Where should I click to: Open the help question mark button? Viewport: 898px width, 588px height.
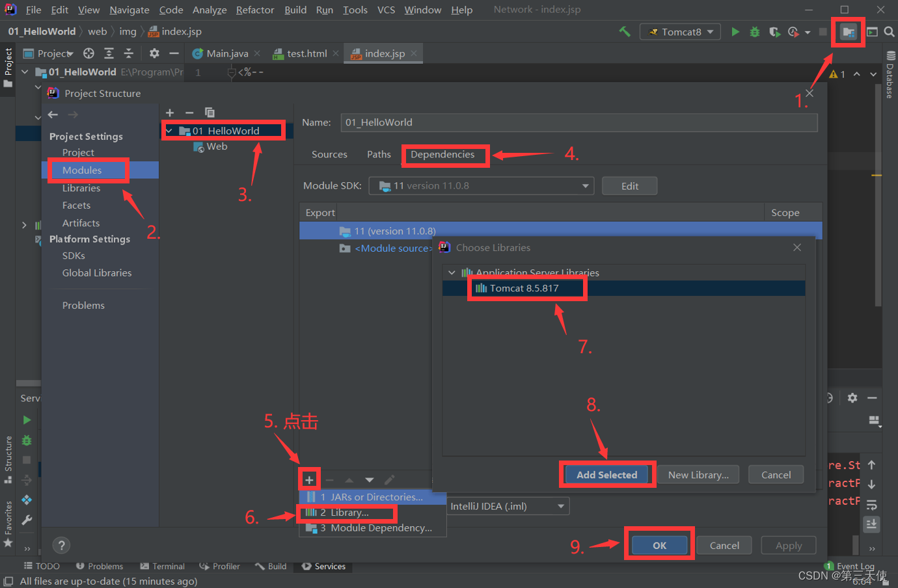61,545
